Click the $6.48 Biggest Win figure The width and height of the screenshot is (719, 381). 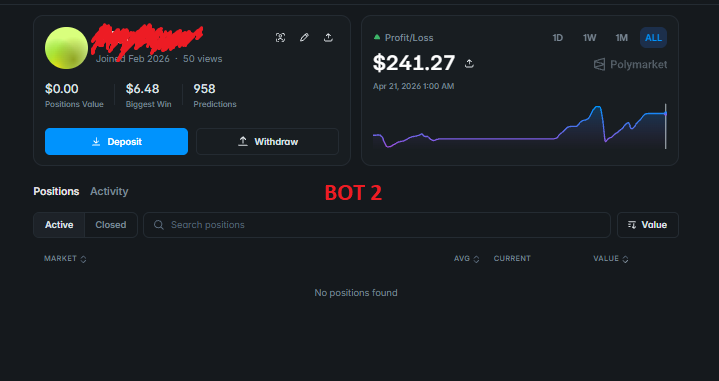(x=142, y=88)
